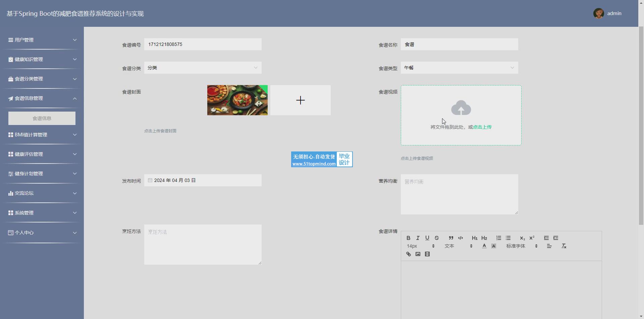Click the calendar icon in 发布时间
644x319 pixels.
tap(150, 180)
